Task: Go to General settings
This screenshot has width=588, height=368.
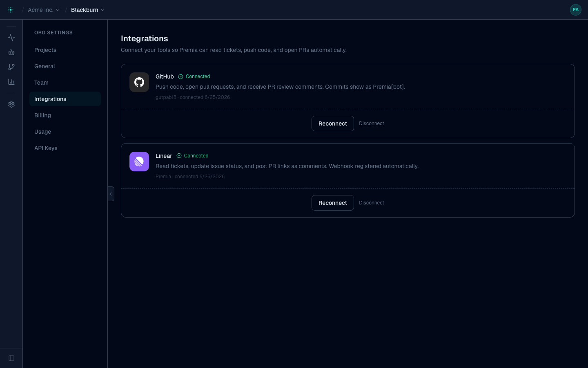Action: 65,66
